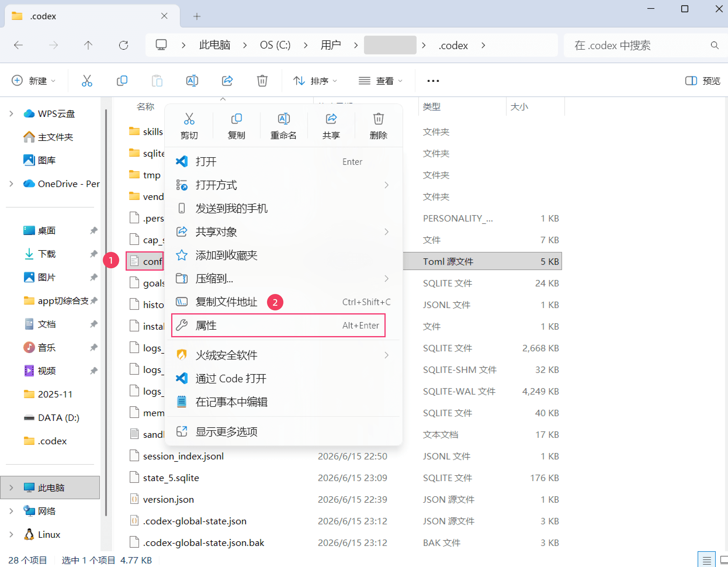This screenshot has width=728, height=567.
Task: Open the 下载 downloads folder in sidebar
Action: pos(47,254)
